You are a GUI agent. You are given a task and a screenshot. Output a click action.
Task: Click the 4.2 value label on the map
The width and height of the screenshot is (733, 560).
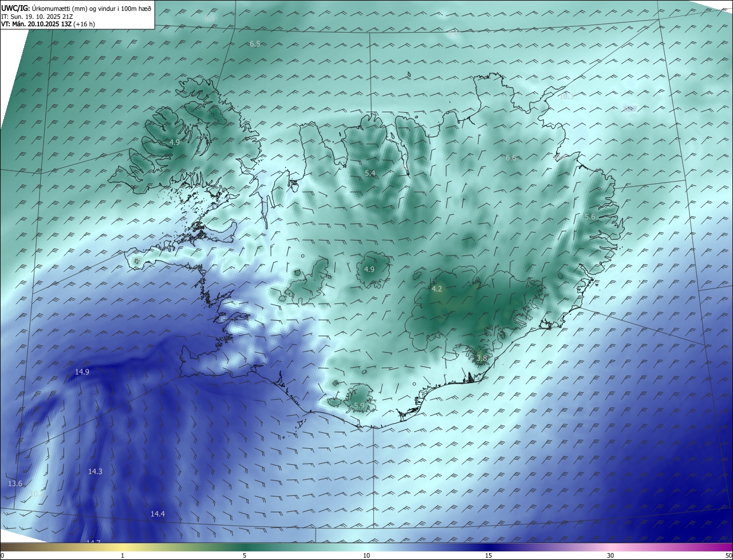click(x=436, y=289)
